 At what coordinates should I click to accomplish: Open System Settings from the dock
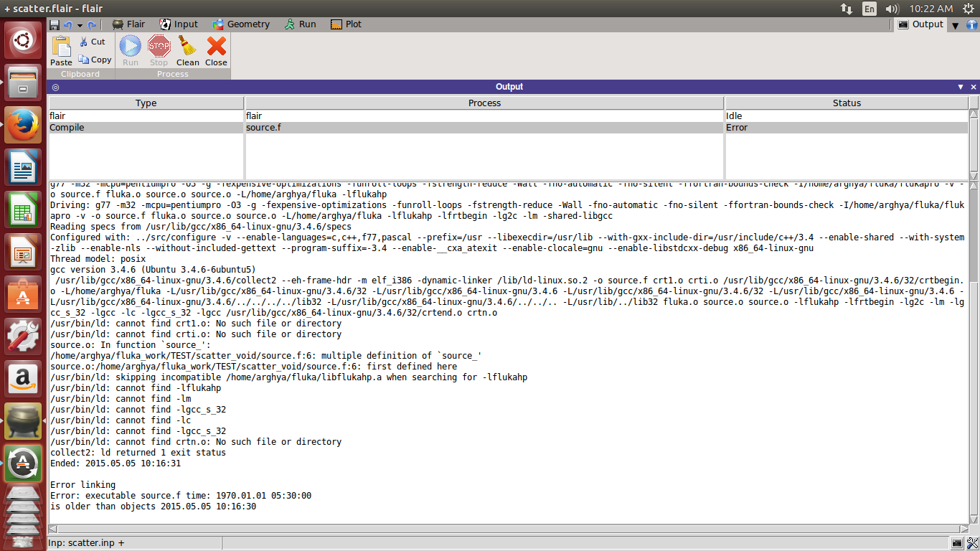pyautogui.click(x=23, y=336)
